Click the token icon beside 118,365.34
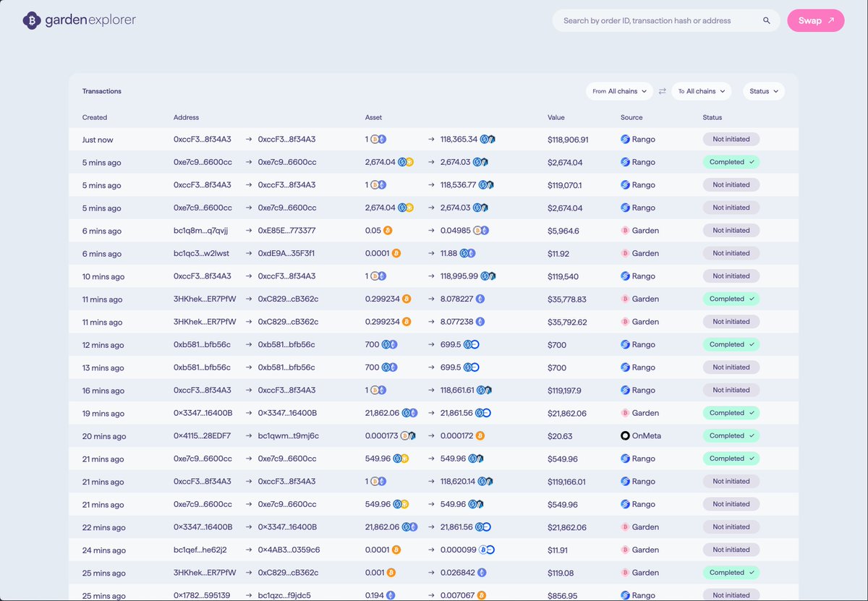 click(488, 140)
